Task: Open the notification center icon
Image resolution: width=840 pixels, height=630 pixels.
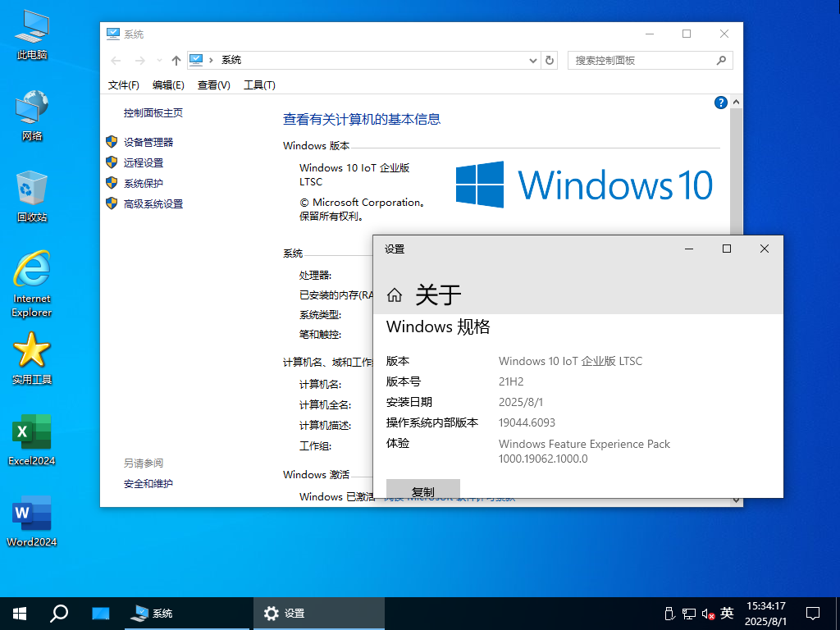Action: point(813,614)
